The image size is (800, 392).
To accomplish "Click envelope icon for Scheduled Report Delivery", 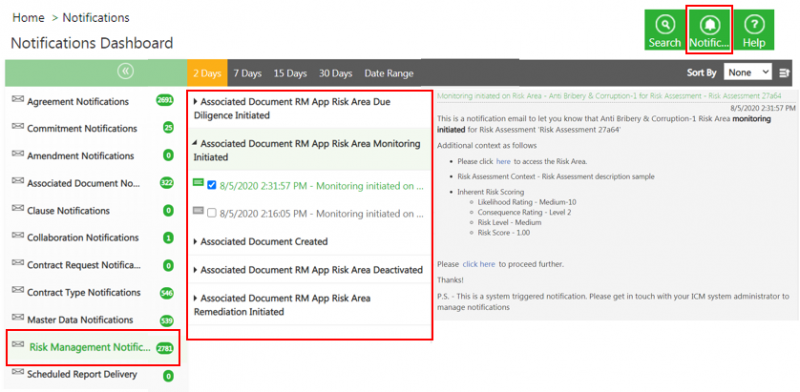I will pyautogui.click(x=18, y=372).
